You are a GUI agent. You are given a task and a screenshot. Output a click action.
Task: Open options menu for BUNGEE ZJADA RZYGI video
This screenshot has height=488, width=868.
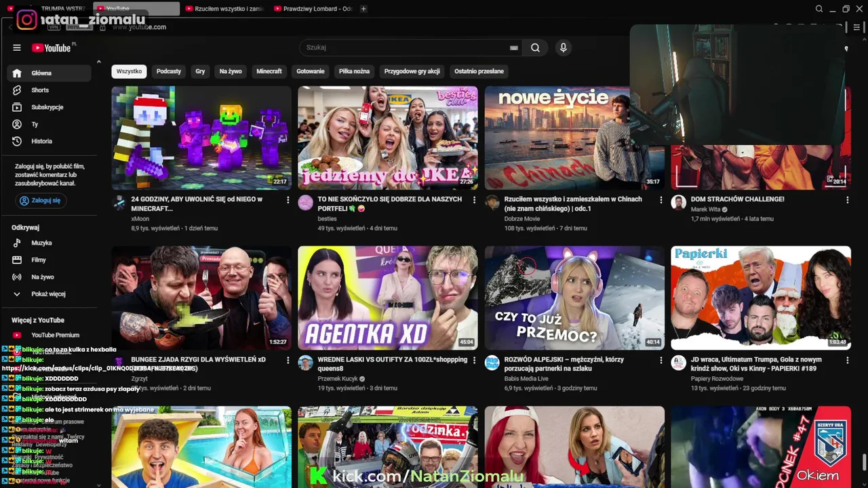click(288, 361)
